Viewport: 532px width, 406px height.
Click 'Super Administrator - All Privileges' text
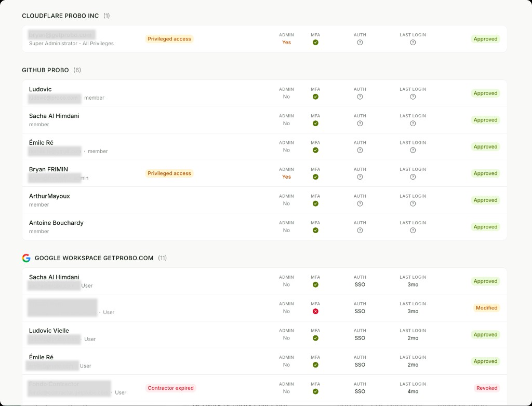pyautogui.click(x=71, y=44)
